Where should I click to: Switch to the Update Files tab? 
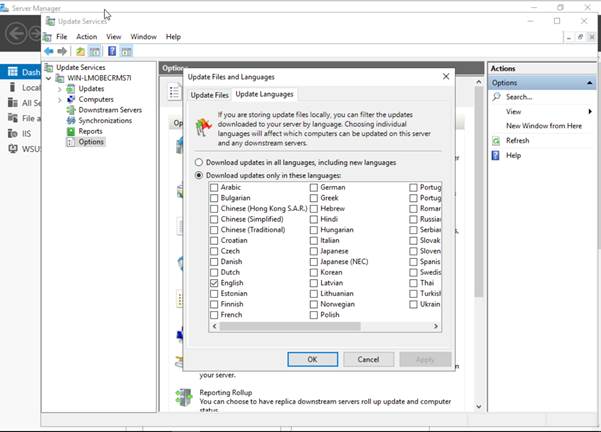[209, 94]
